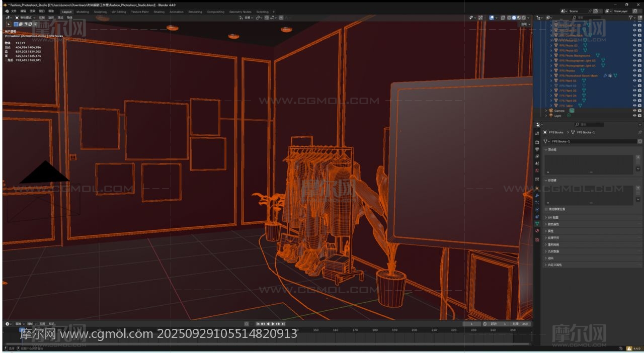
Task: Toggle visibility eye of FPS Plant 02
Action: point(634,85)
